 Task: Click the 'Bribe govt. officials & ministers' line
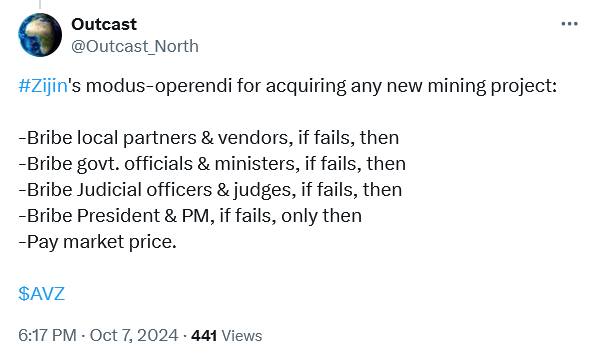(x=212, y=164)
